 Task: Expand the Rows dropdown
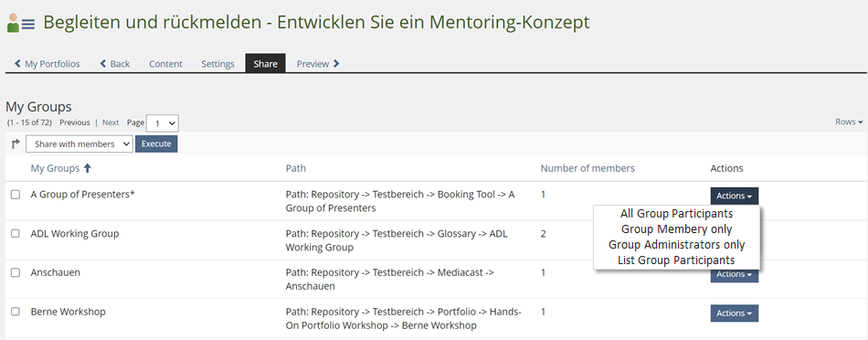click(849, 122)
